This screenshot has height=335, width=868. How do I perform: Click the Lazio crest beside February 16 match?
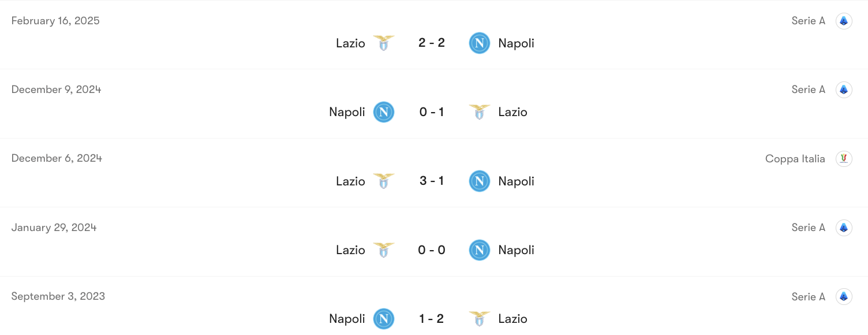tap(384, 43)
